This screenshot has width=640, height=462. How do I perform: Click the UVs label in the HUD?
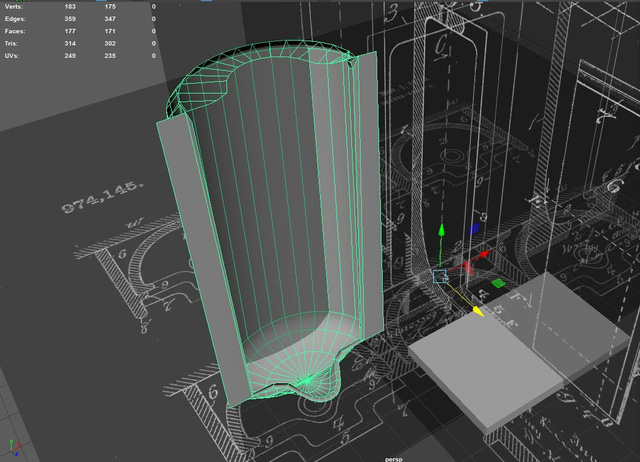(12, 55)
